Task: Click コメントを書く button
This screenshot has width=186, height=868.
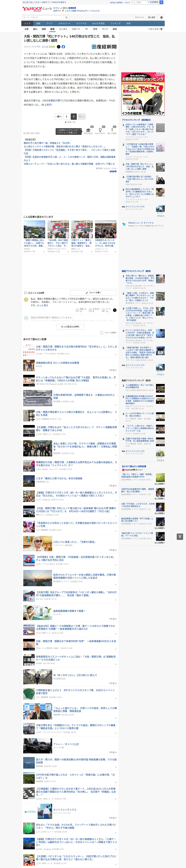Action: click(x=93, y=293)
